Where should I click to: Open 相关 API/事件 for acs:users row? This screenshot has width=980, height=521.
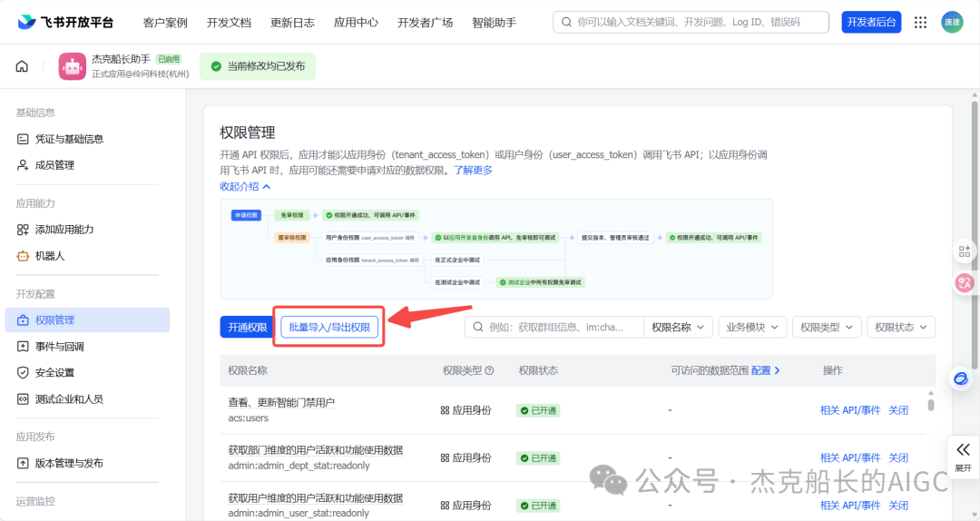coord(850,410)
